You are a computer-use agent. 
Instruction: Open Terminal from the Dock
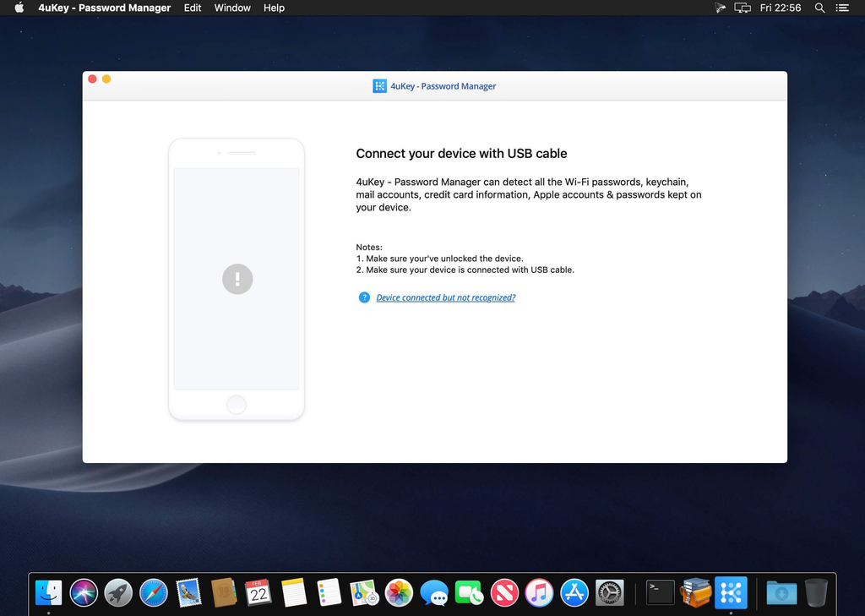pyautogui.click(x=659, y=593)
